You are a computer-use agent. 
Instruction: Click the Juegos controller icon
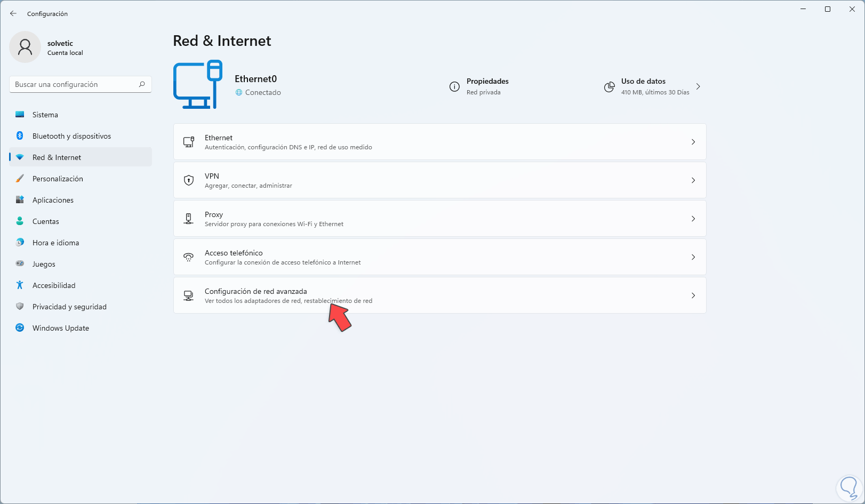tap(20, 263)
